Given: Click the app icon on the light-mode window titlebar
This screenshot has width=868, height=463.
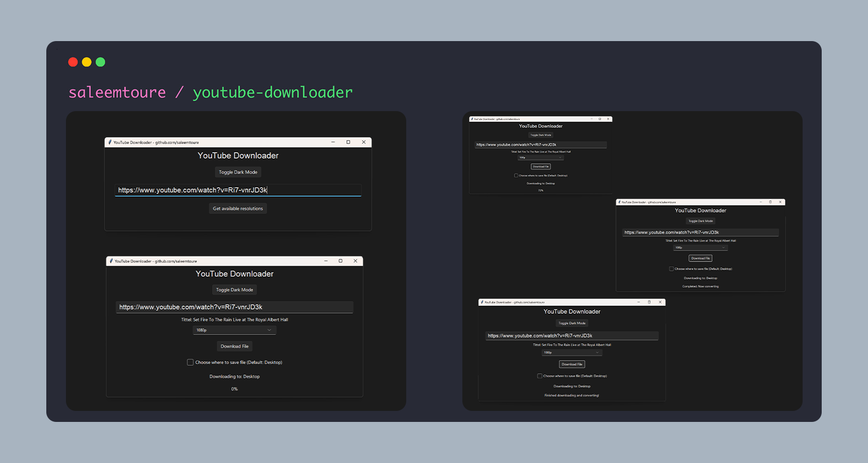Looking at the screenshot, I should (110, 142).
